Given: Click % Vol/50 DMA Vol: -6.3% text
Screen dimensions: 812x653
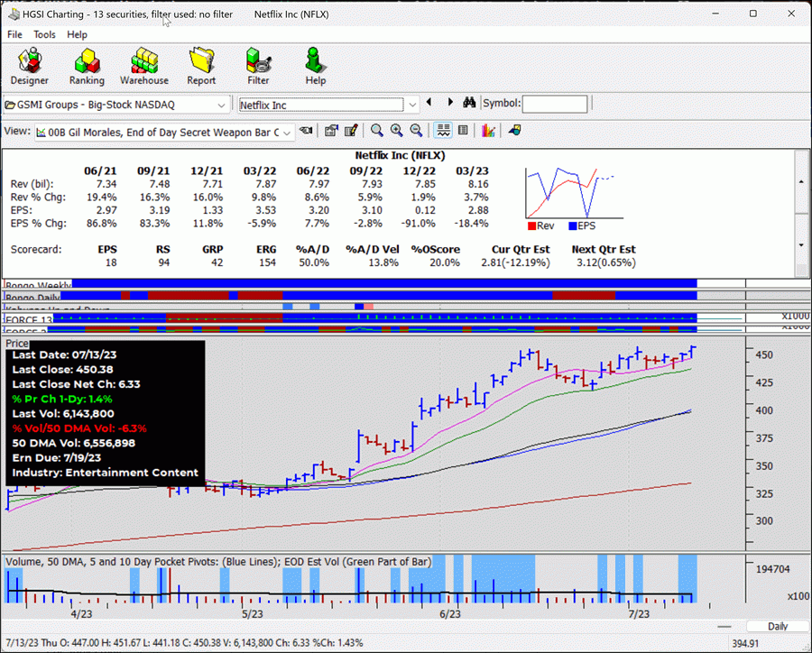Looking at the screenshot, I should pyautogui.click(x=79, y=428).
